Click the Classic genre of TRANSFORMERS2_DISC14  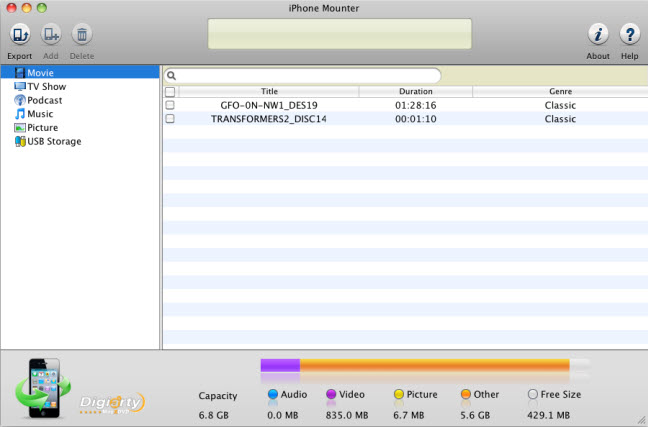pos(560,119)
